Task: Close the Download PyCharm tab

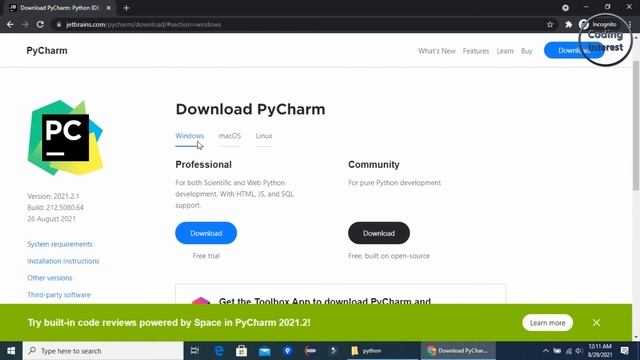Action: click(109, 8)
